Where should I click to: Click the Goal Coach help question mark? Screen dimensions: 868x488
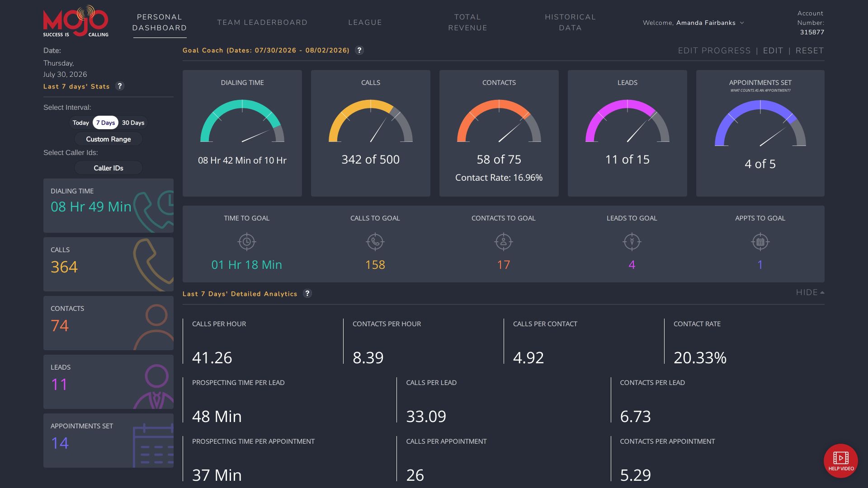[x=359, y=50]
